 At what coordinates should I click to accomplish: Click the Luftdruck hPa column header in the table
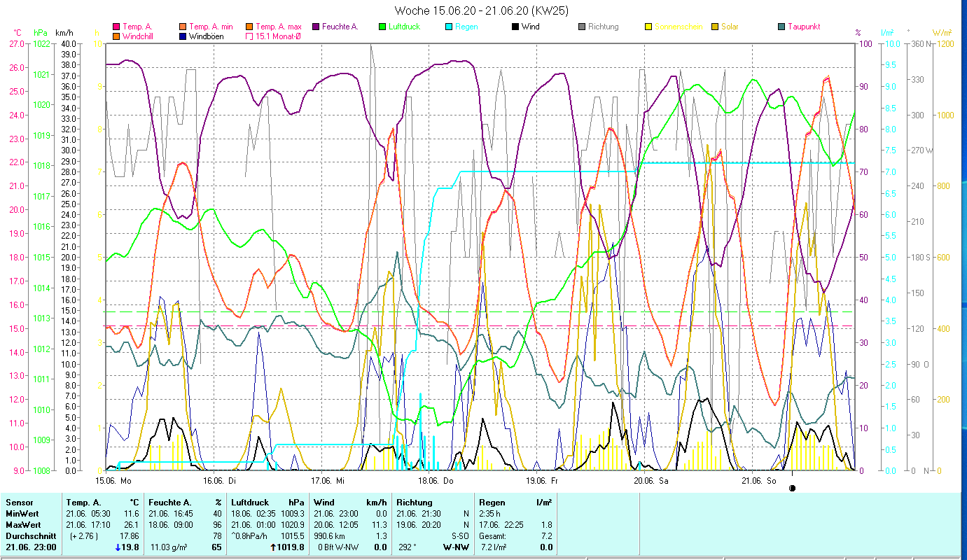pos(269,503)
